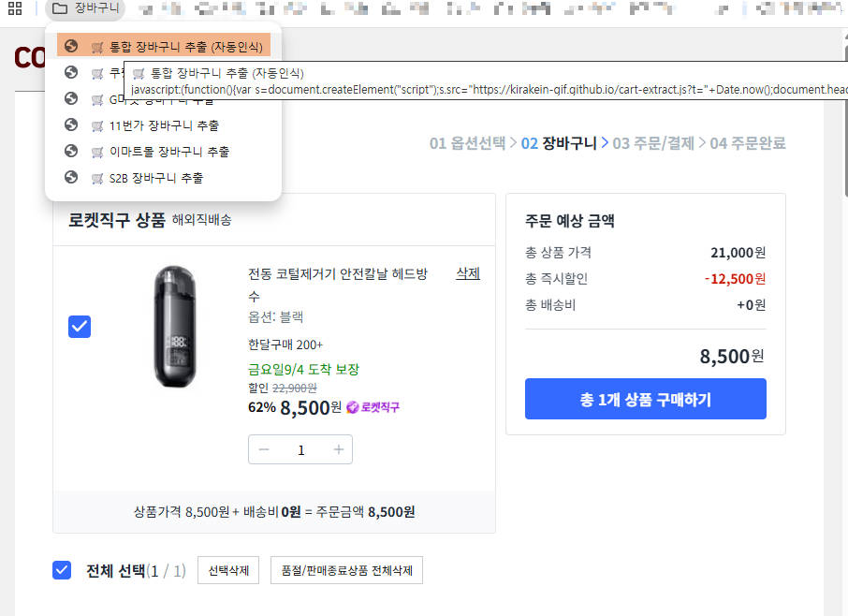This screenshot has height=616, width=848.
Task: Click 총 1개 상품 구매하기 button
Action: point(645,399)
